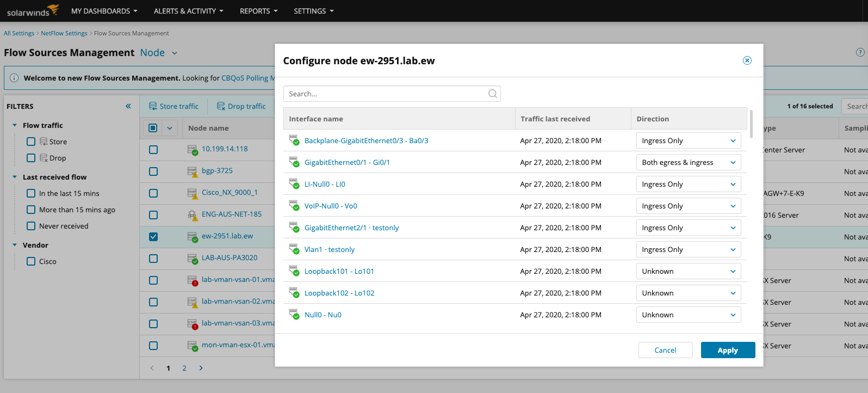Open the Reports menu
Image resolution: width=868 pixels, height=393 pixels.
tap(258, 11)
